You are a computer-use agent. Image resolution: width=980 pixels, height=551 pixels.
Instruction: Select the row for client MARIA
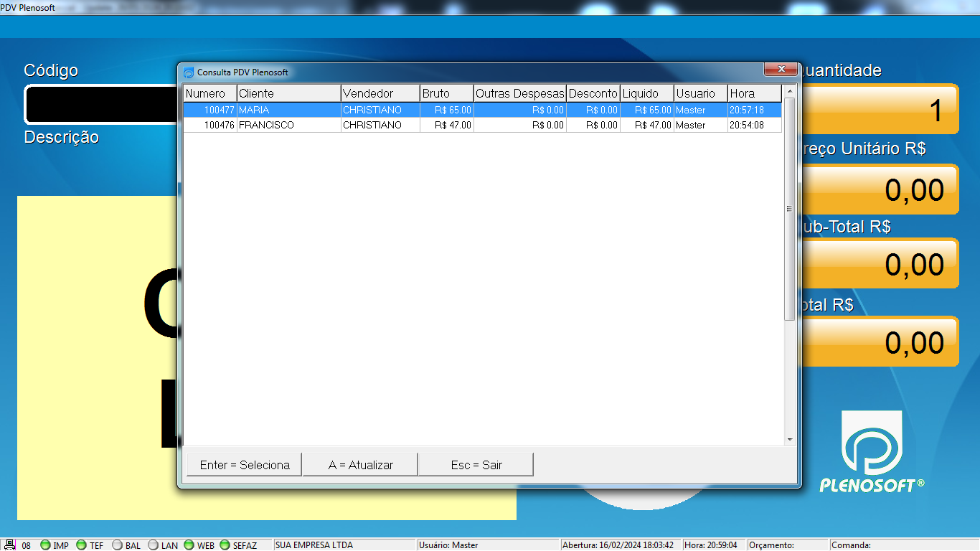click(288, 110)
